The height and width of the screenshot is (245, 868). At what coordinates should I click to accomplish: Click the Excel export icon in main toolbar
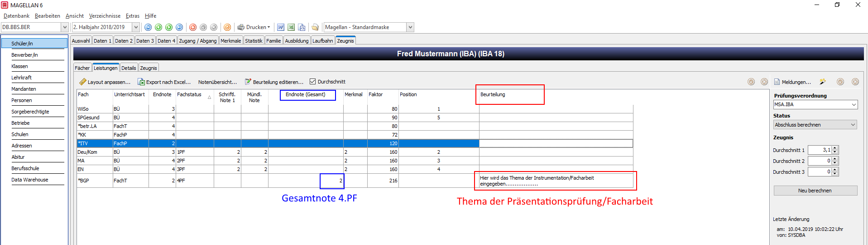click(x=291, y=27)
